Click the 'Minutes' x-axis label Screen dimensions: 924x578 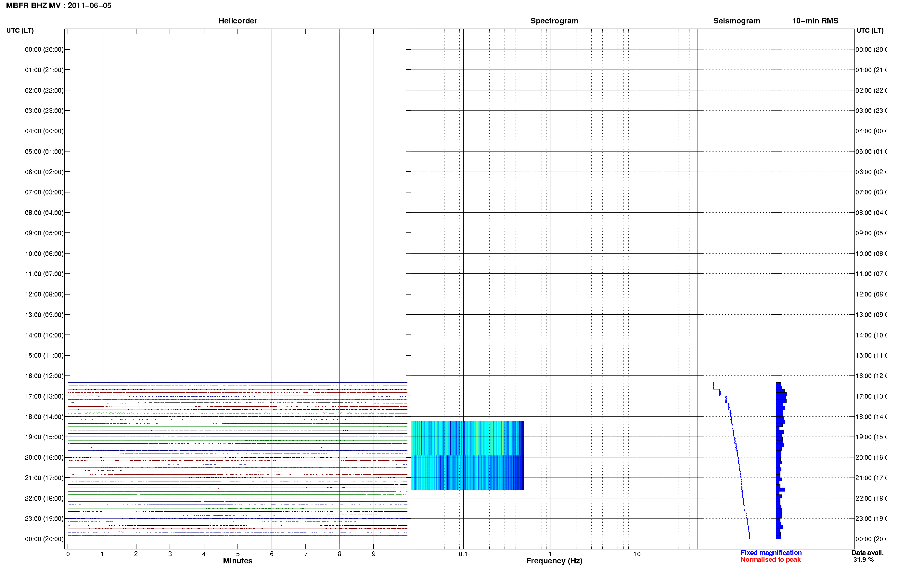[x=237, y=561]
